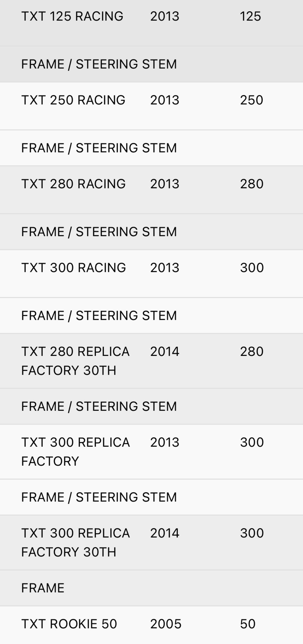Click the TXT ROOKIE 50 row
Image resolution: width=303 pixels, height=644 pixels.
[151, 625]
